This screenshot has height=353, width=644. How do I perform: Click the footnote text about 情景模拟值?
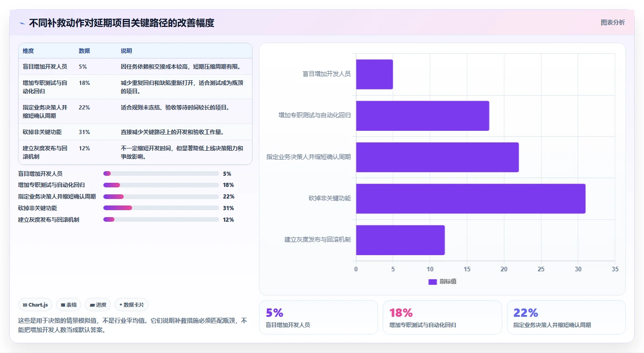pos(133,325)
